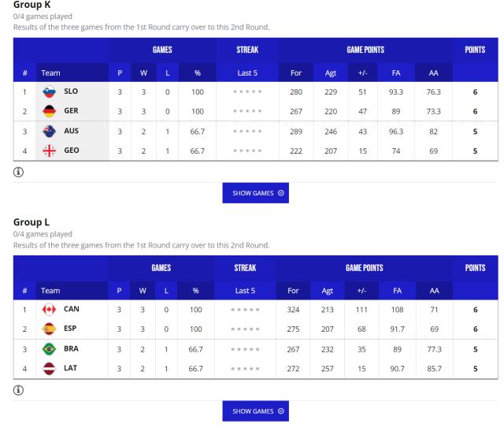
Task: Open the Group K info icon
Action: [x=19, y=170]
